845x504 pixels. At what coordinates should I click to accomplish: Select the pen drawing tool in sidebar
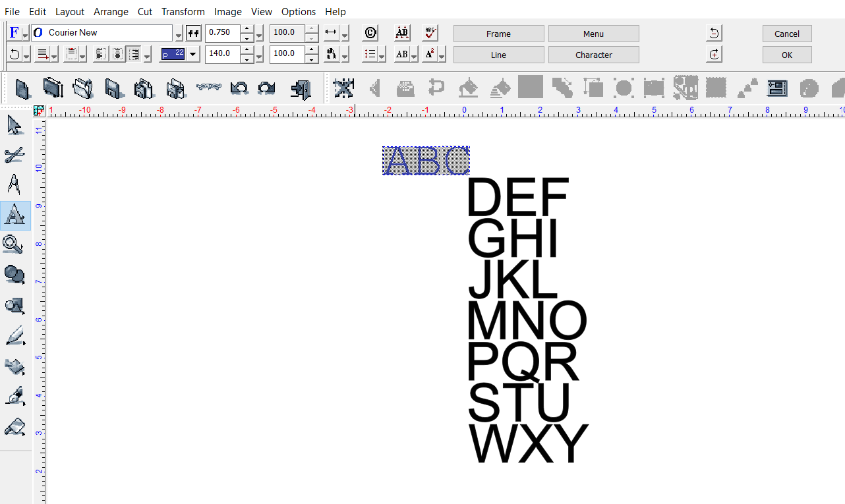[x=15, y=335]
